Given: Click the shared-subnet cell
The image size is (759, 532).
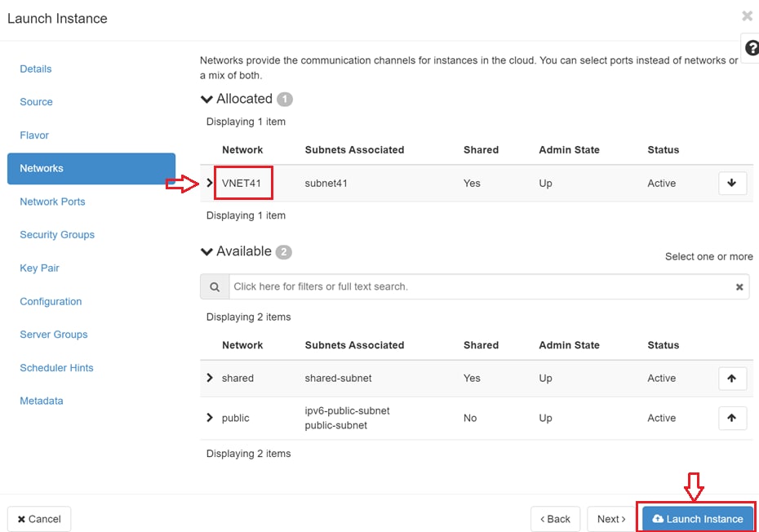Looking at the screenshot, I should [338, 378].
